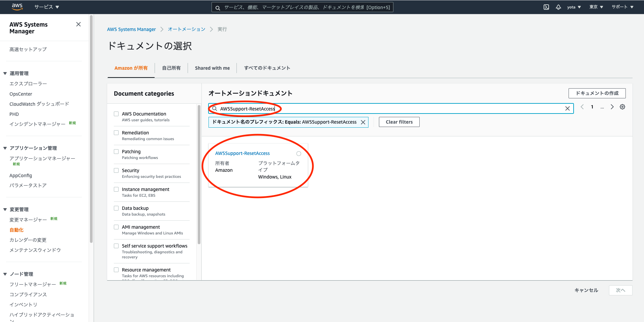Select the Data backup checkbox
The width and height of the screenshot is (644, 322).
point(116,208)
